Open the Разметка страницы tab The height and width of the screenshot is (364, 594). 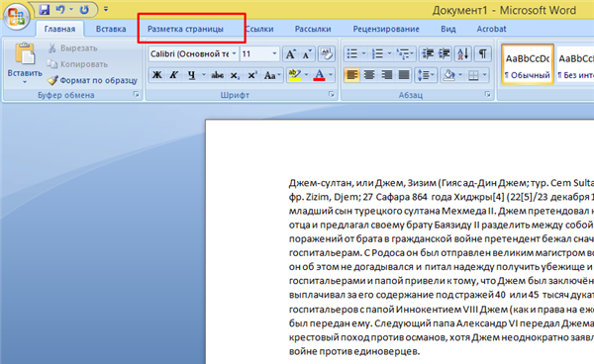click(x=185, y=29)
